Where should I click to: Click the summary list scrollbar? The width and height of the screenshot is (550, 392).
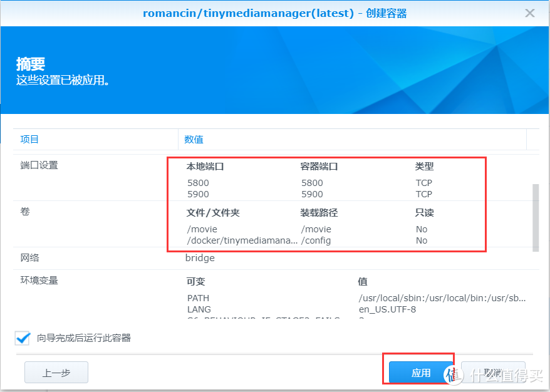(x=535, y=217)
